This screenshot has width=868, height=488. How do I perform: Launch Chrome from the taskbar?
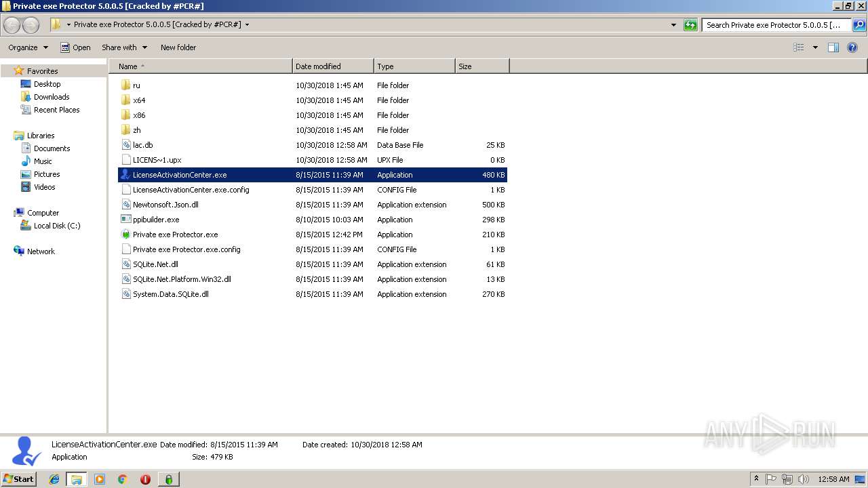[123, 479]
